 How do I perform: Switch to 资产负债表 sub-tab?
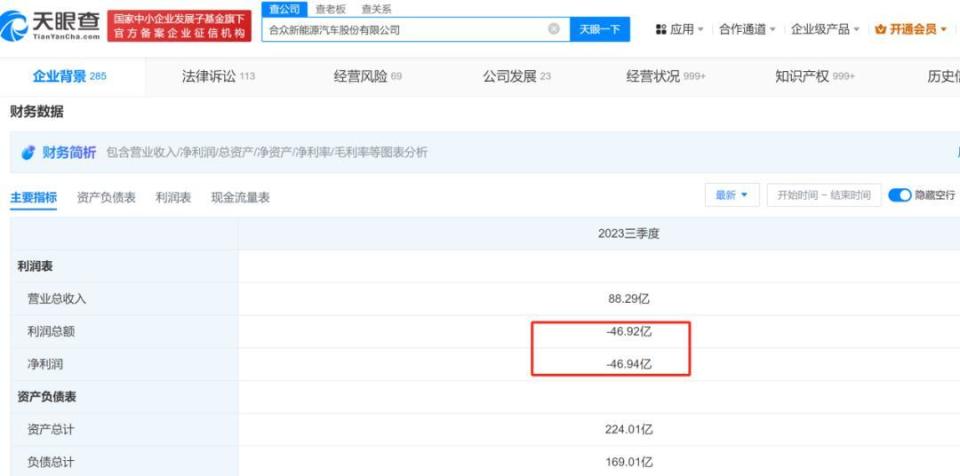coord(106,197)
